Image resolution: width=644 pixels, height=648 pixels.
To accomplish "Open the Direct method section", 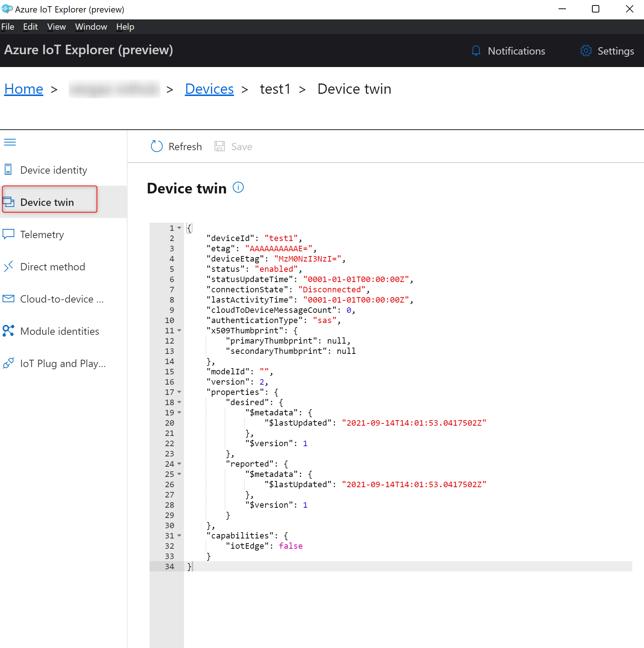I will 63,266.
